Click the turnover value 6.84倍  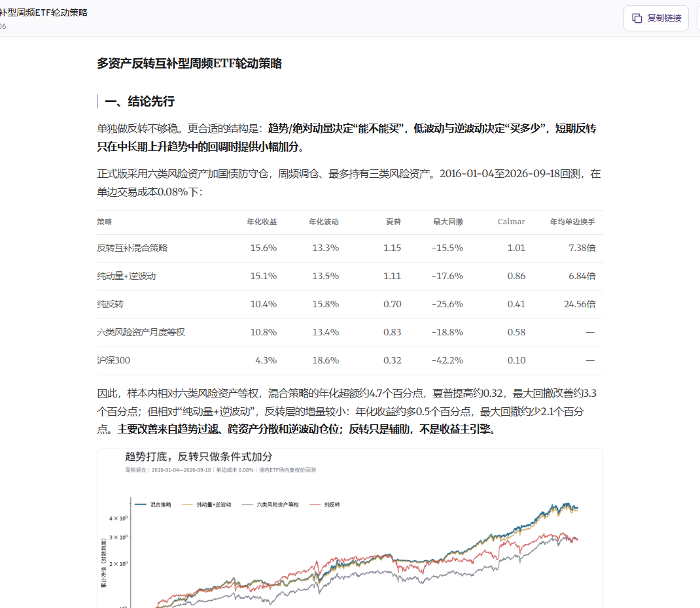(582, 276)
